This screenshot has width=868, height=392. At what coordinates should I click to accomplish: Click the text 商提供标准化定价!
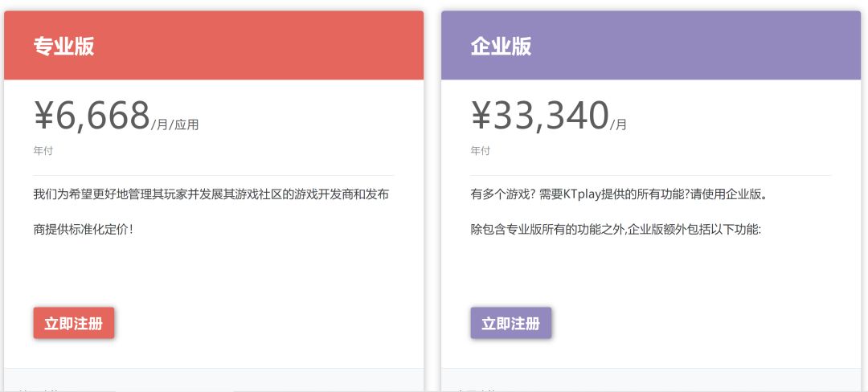click(83, 229)
